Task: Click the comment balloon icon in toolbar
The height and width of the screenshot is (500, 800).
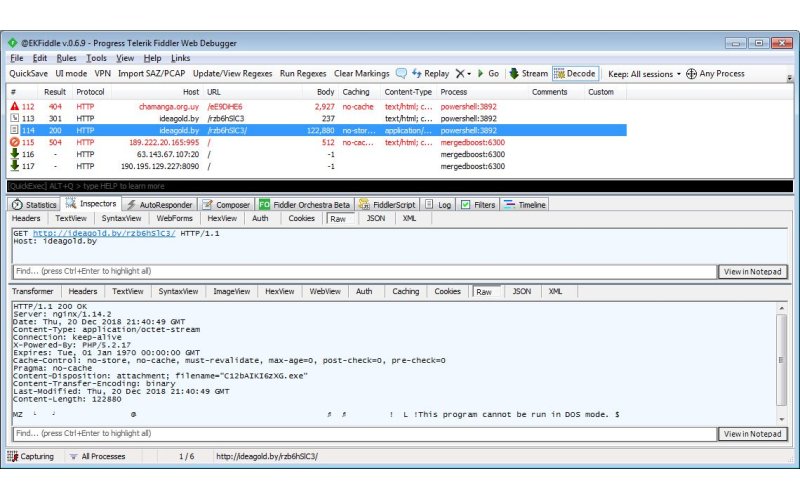Action: click(x=401, y=73)
